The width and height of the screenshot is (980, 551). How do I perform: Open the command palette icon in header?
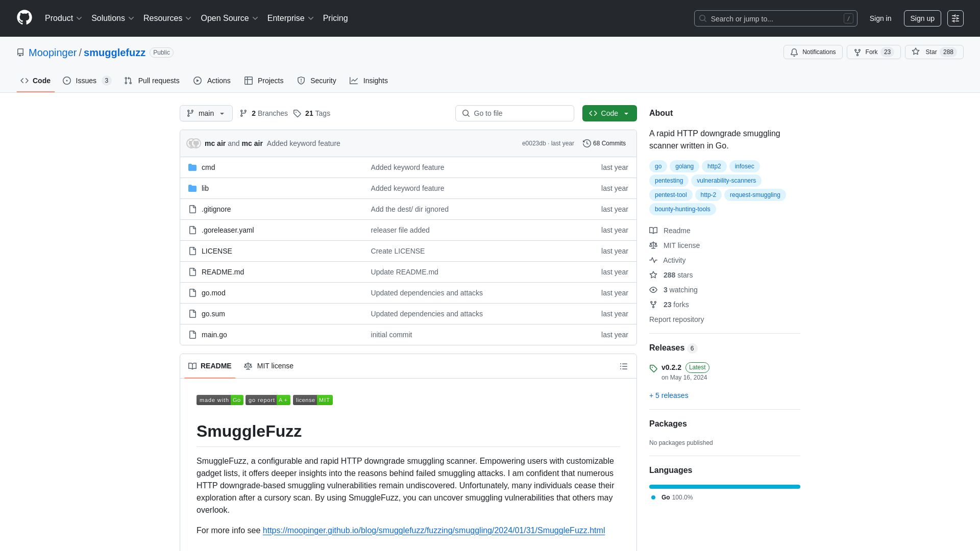[x=955, y=18]
